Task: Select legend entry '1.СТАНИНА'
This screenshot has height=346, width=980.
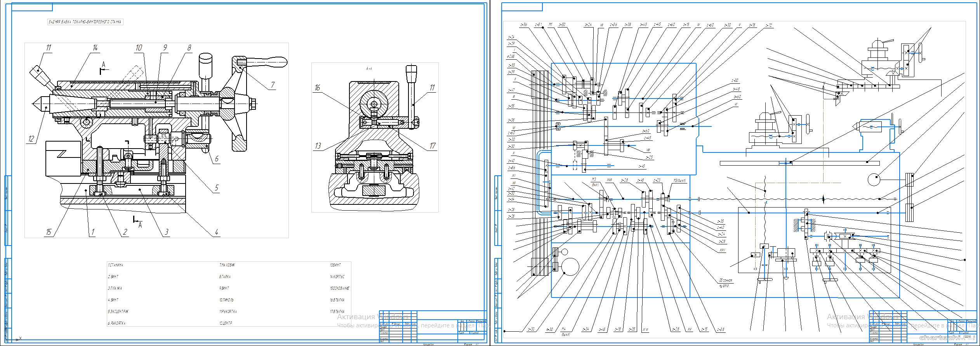Action: coord(115,265)
